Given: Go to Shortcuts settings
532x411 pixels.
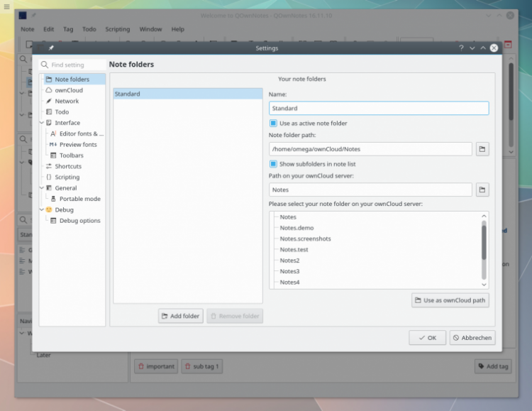Looking at the screenshot, I should click(68, 166).
